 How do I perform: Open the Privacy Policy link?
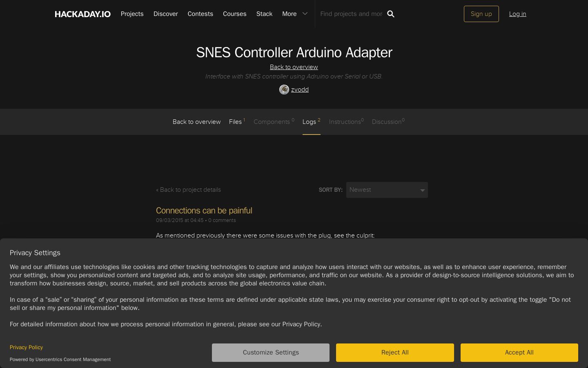(26, 347)
